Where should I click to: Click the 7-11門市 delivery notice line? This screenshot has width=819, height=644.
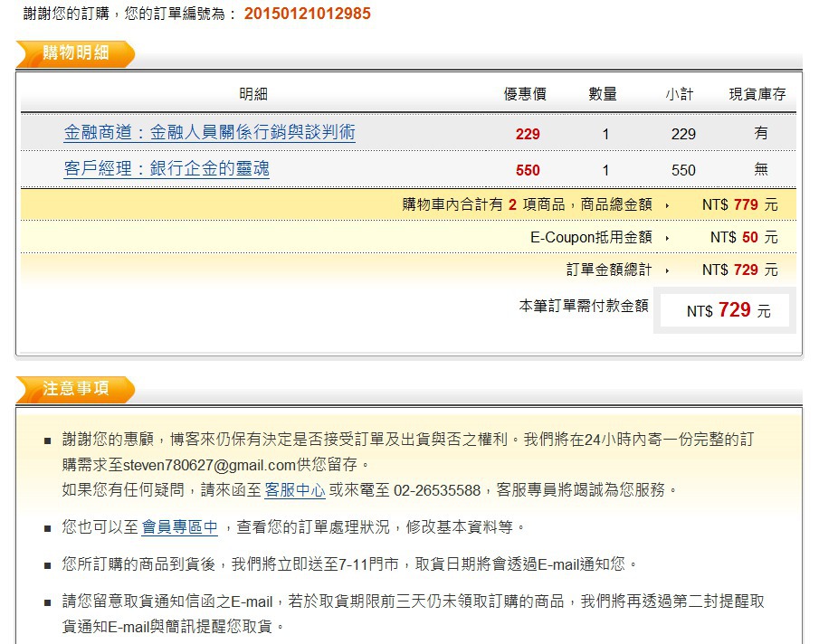pyautogui.click(x=349, y=564)
